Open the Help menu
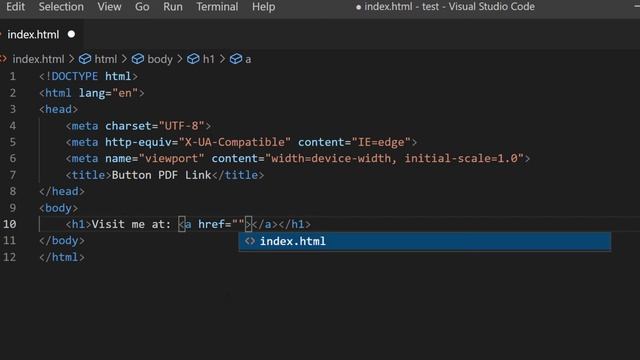640x360 pixels. [x=263, y=7]
